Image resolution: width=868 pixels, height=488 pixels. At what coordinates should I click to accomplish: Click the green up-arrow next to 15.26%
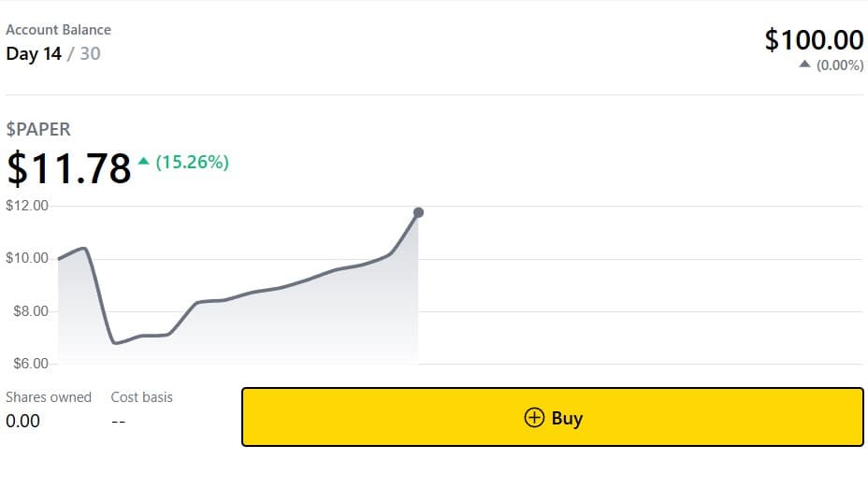pyautogui.click(x=144, y=161)
